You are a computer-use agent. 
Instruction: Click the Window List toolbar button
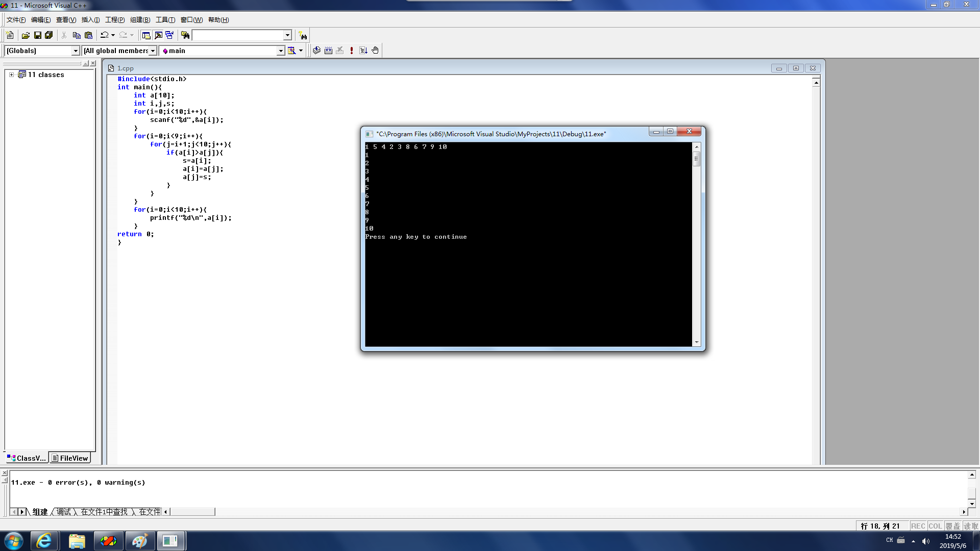pyautogui.click(x=169, y=35)
